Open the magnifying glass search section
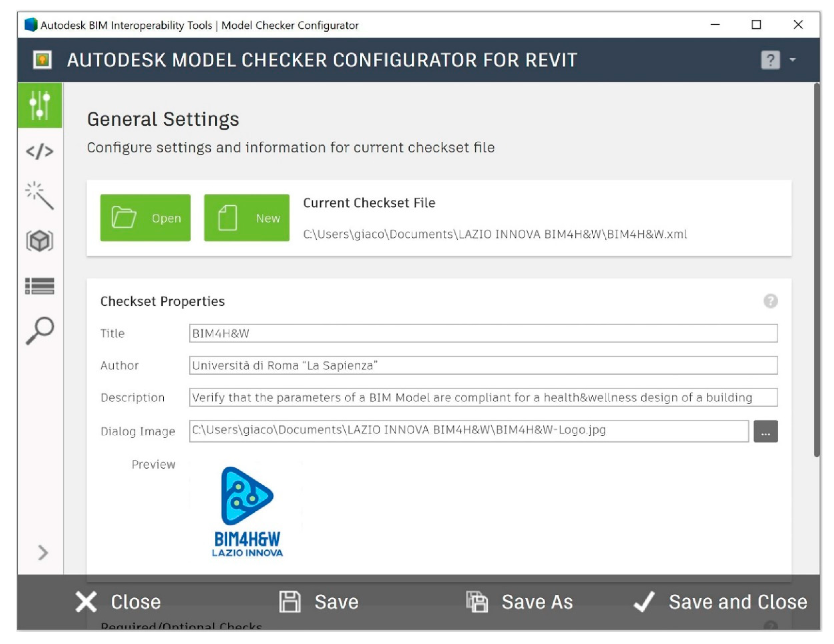The width and height of the screenshot is (834, 644). [40, 331]
